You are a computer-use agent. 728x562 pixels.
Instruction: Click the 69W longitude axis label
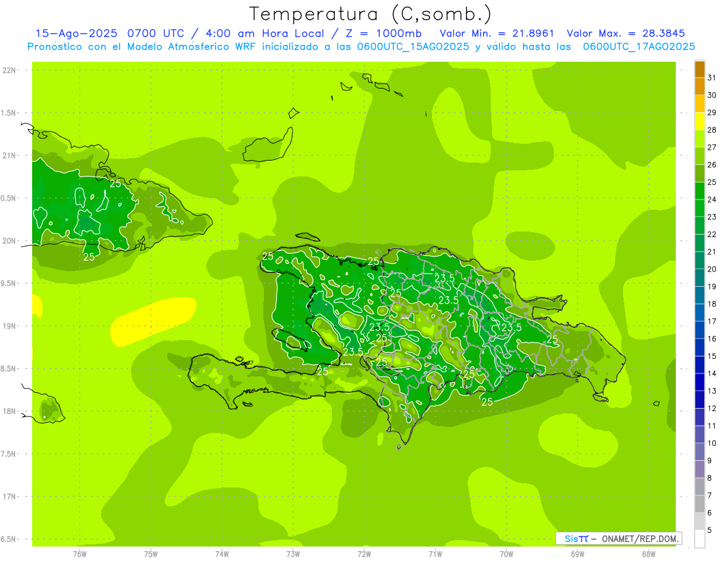coord(578,554)
